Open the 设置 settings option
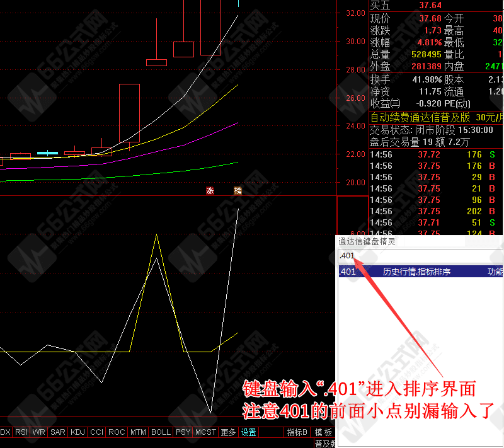 point(248,432)
